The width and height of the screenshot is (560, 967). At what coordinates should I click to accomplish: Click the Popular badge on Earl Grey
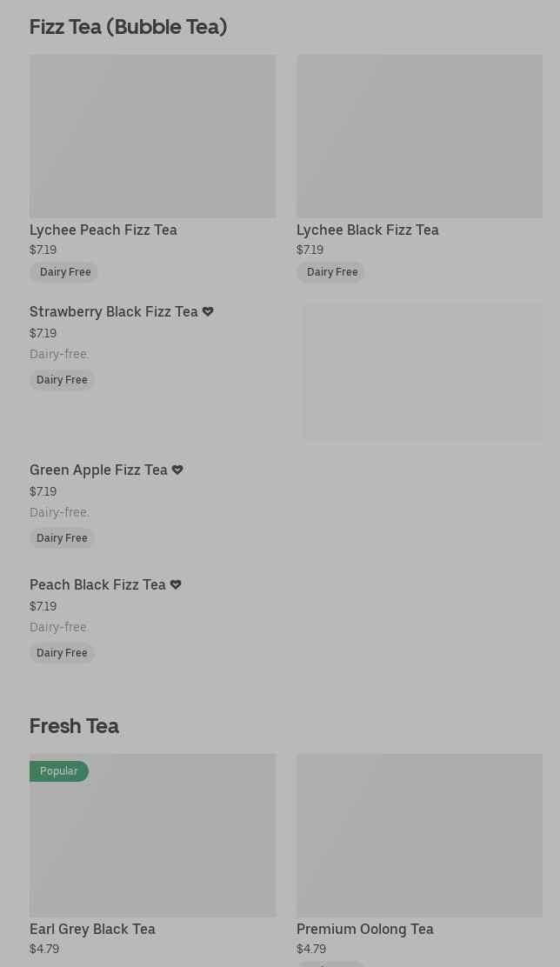point(58,771)
